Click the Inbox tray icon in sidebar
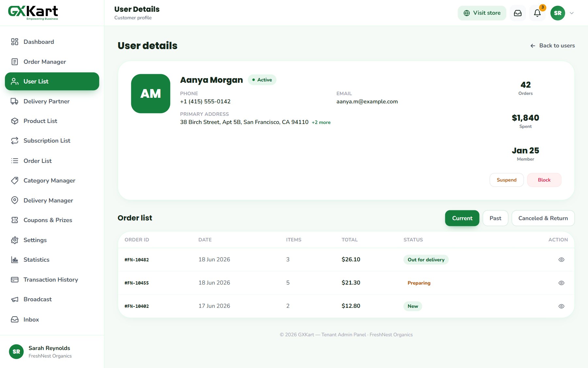Viewport: 588px width, 368px height. tap(15, 320)
